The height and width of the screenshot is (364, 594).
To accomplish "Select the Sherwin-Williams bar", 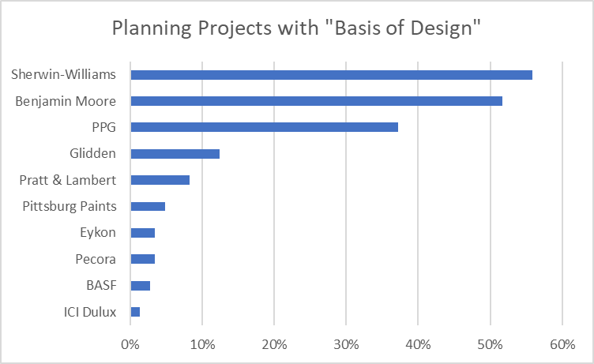I will tap(331, 75).
